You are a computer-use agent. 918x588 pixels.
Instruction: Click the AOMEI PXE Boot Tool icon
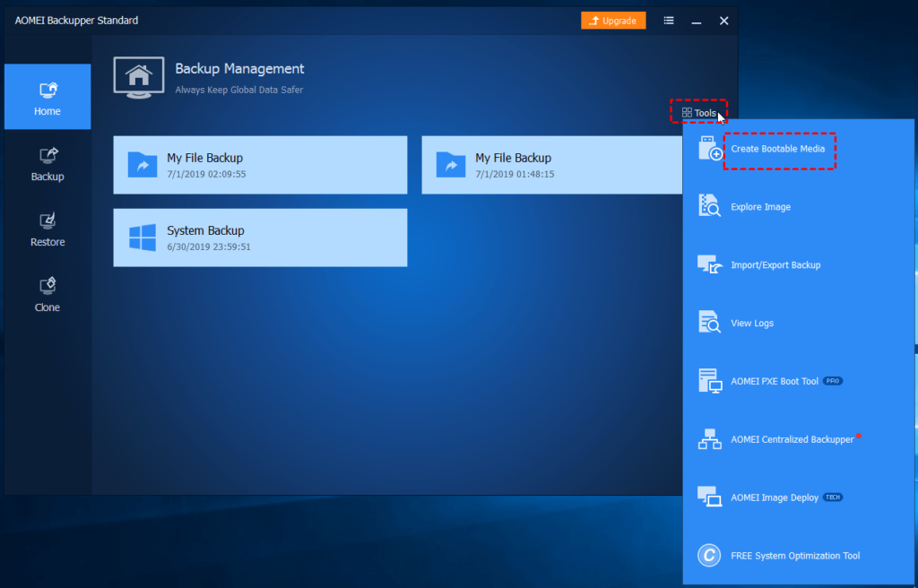pyautogui.click(x=709, y=381)
